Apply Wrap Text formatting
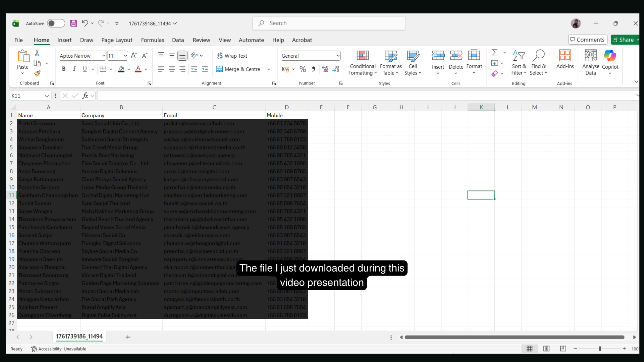Image resolution: width=644 pixels, height=362 pixels. click(232, 56)
